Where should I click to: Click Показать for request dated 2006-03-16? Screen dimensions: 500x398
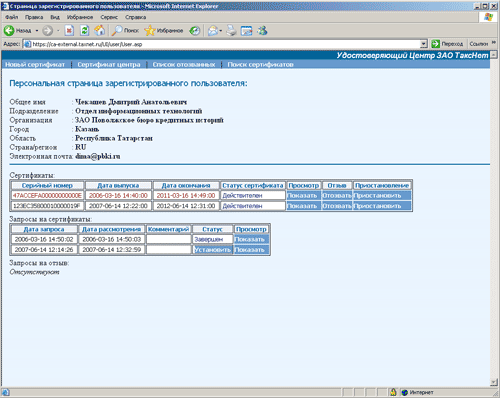(250, 239)
